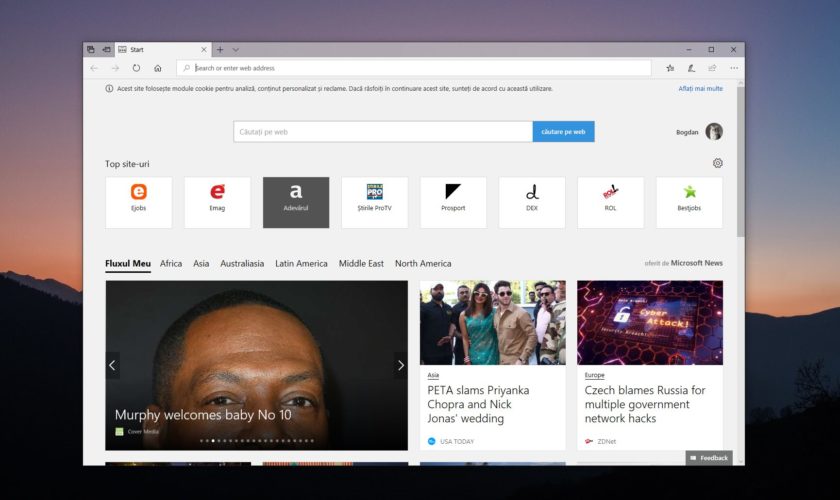
Task: Click the Add notes pen icon
Action: 691,68
